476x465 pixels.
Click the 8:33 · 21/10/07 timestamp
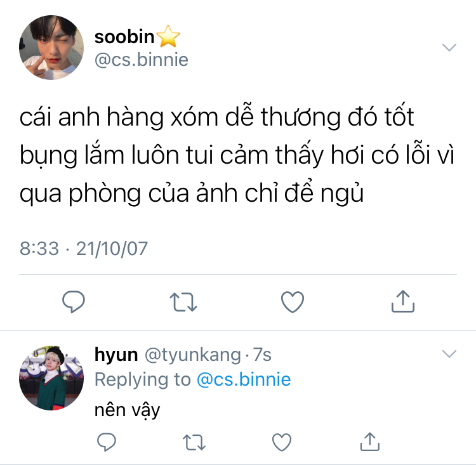coord(84,249)
